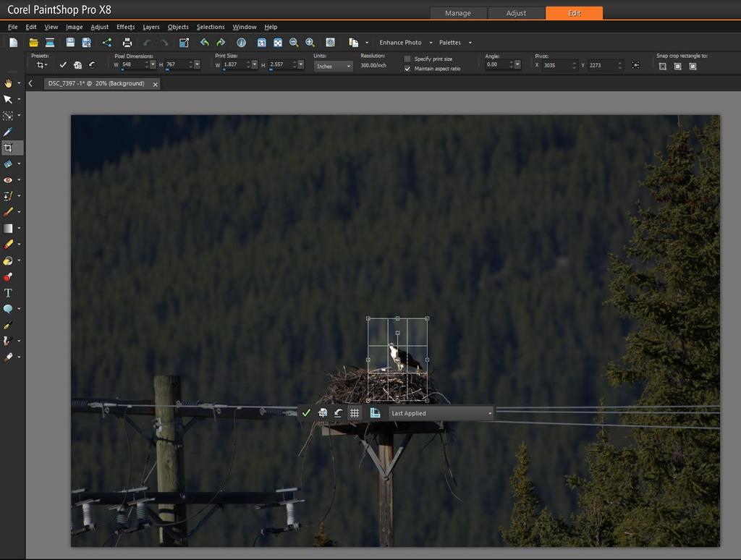Select the Pan hand tool
The width and height of the screenshot is (741, 560).
[8, 83]
